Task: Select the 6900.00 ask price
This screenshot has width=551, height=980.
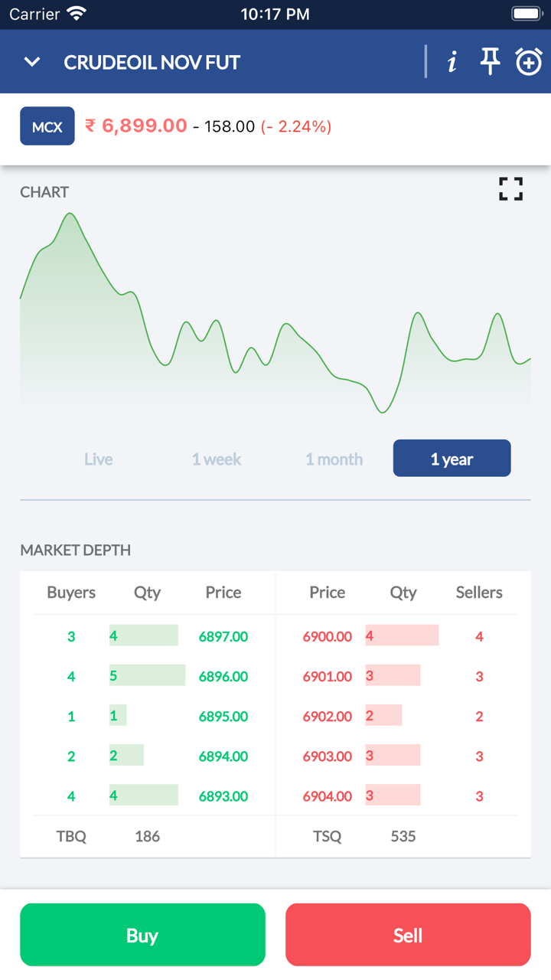Action: (328, 636)
